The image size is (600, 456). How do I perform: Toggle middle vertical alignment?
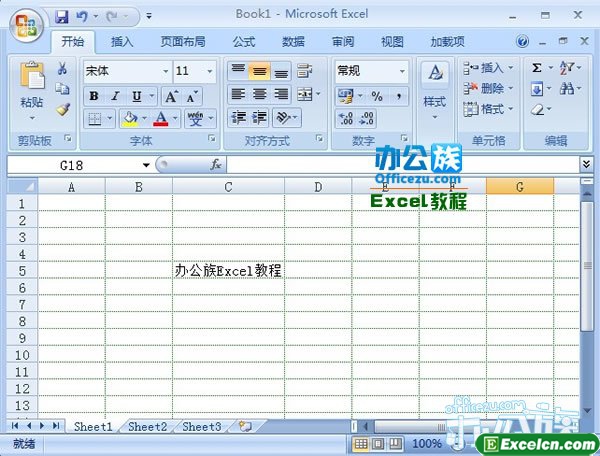(x=259, y=71)
